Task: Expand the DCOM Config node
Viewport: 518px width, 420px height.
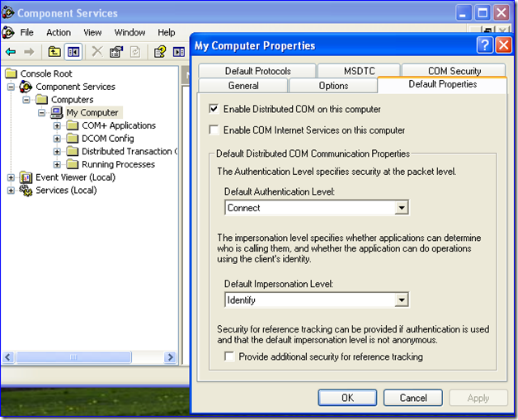Action: coord(57,139)
